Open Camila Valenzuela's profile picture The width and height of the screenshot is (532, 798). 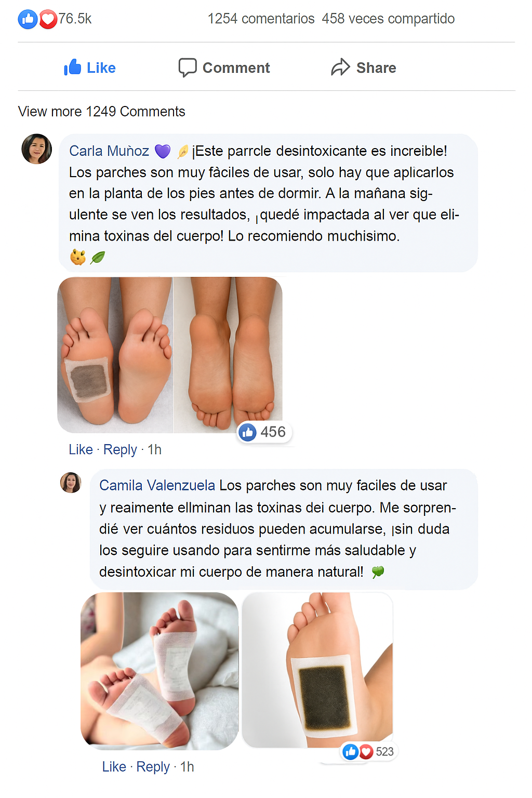click(71, 483)
